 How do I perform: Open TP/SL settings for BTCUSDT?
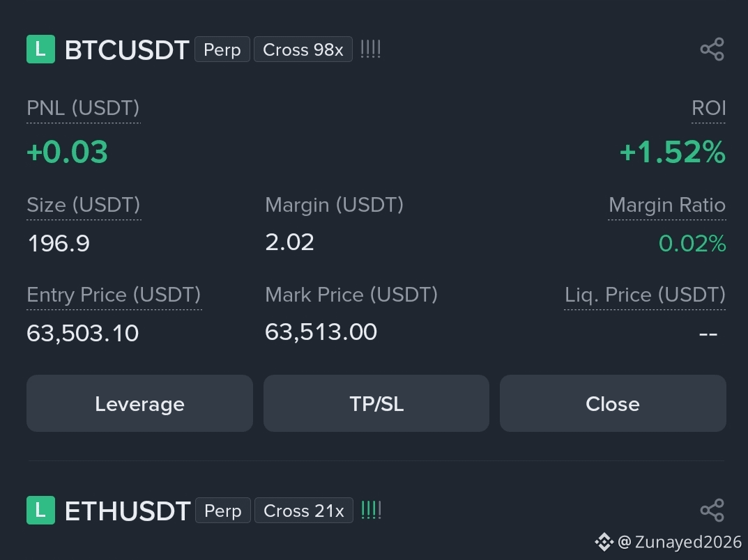(376, 403)
